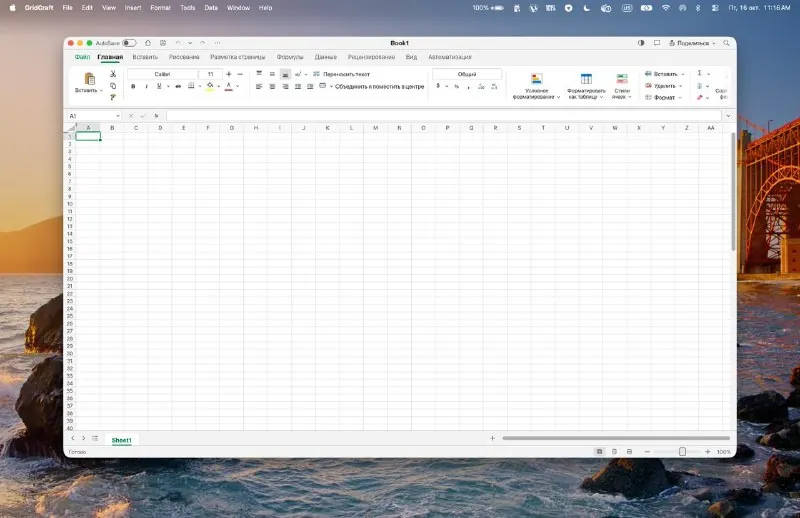
Task: Expand underline style arrow
Action: (x=168, y=86)
